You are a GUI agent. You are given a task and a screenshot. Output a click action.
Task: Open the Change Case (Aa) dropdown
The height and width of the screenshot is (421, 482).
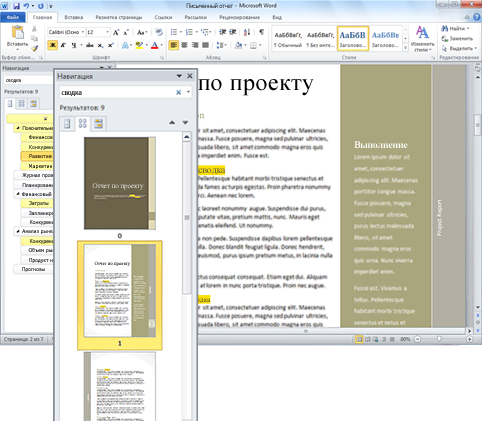[142, 32]
